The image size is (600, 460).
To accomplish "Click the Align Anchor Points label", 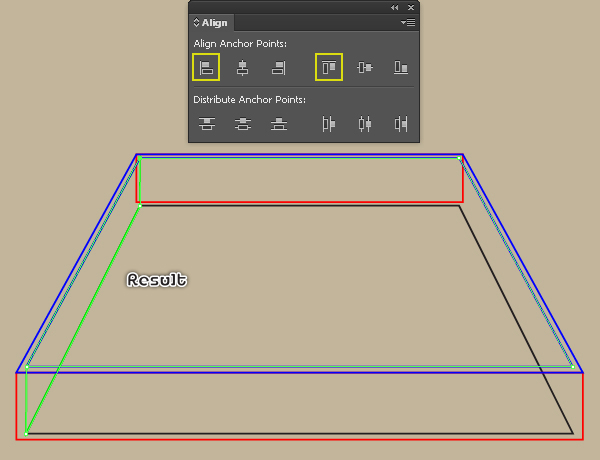I will (x=240, y=44).
